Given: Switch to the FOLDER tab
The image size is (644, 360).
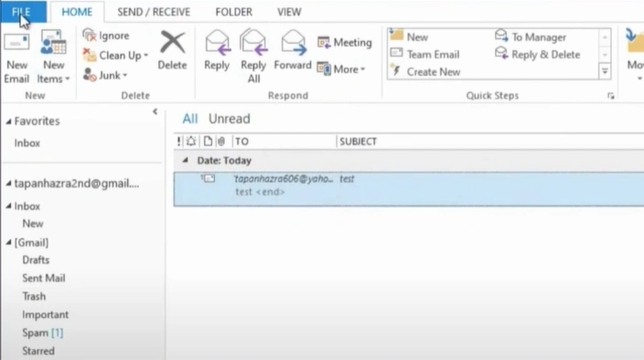Looking at the screenshot, I should pos(233,12).
